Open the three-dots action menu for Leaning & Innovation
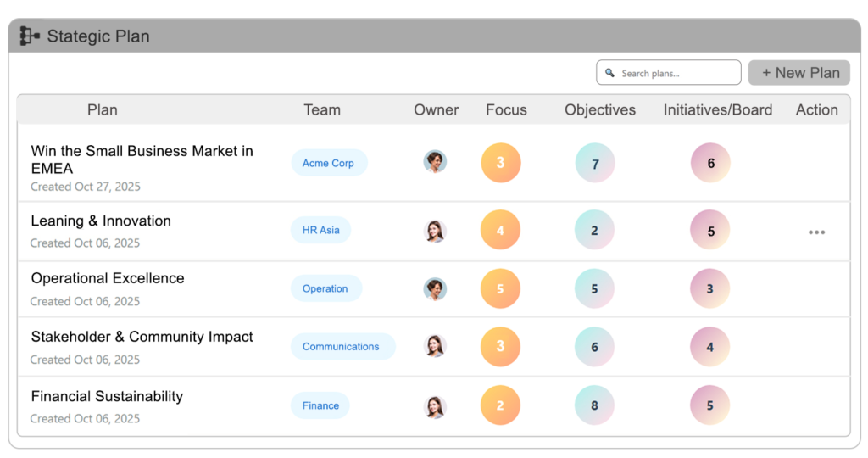Image resolution: width=868 pixels, height=458 pixels. tap(816, 232)
